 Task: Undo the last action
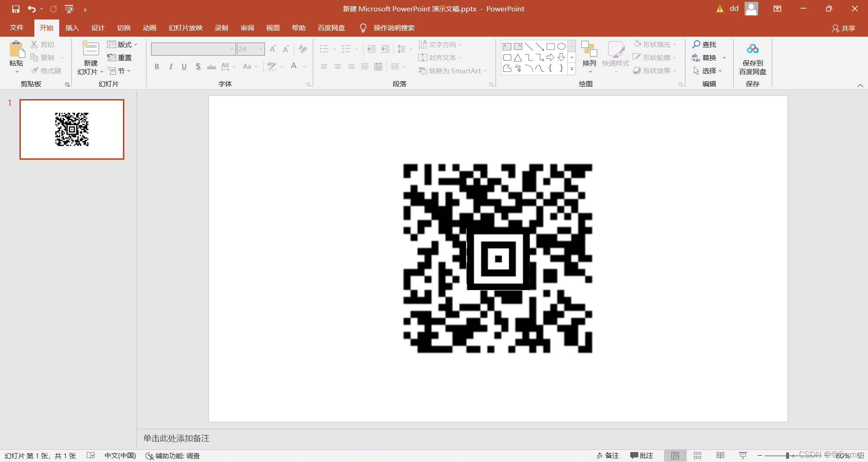pyautogui.click(x=31, y=9)
